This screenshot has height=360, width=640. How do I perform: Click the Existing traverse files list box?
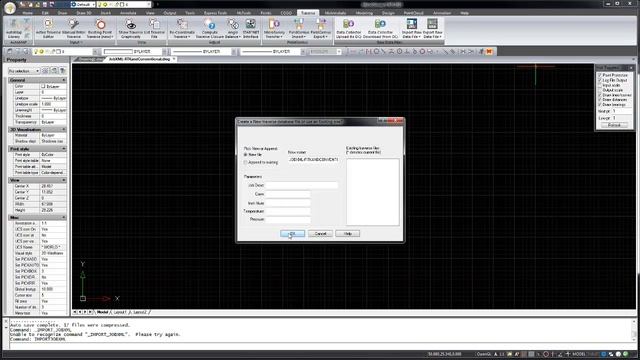[x=373, y=192]
